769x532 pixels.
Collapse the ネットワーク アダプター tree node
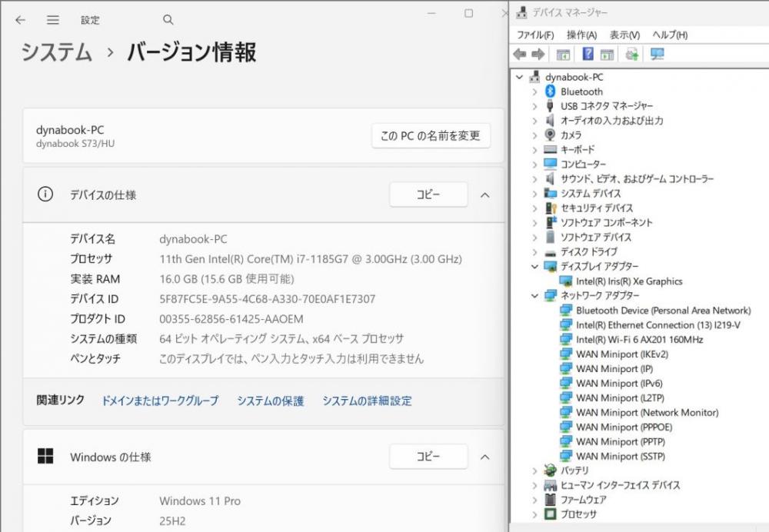pyautogui.click(x=535, y=295)
